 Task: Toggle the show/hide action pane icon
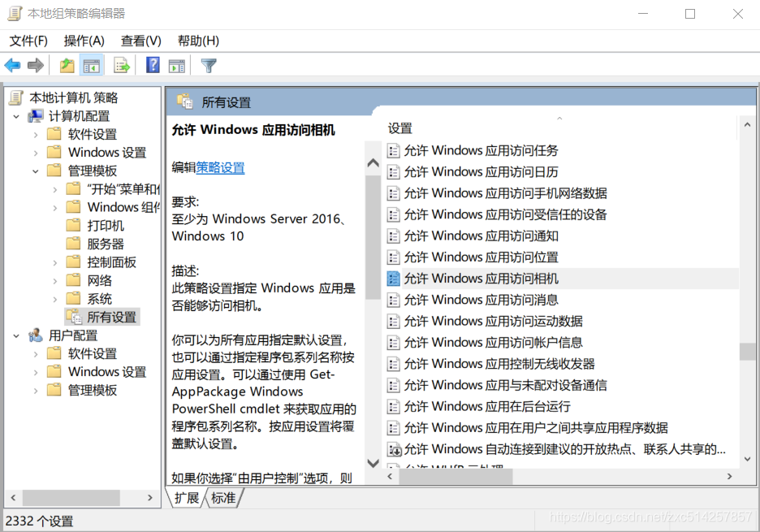(x=177, y=66)
